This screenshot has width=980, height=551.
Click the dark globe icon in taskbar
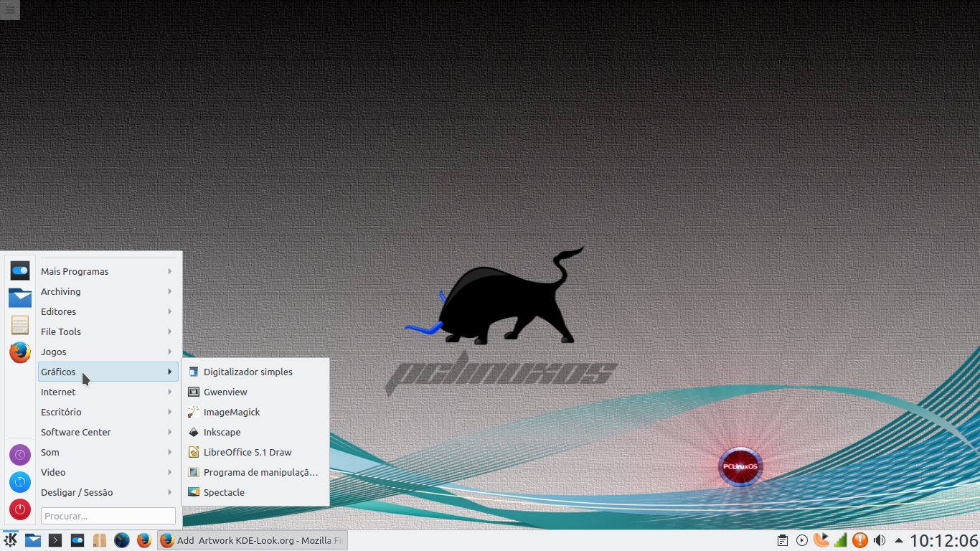tap(122, 540)
